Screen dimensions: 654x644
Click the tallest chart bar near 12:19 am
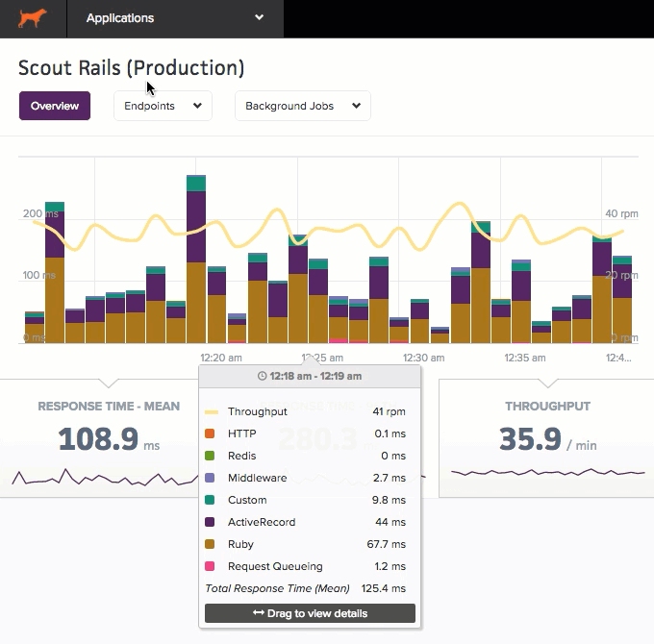[x=196, y=259]
